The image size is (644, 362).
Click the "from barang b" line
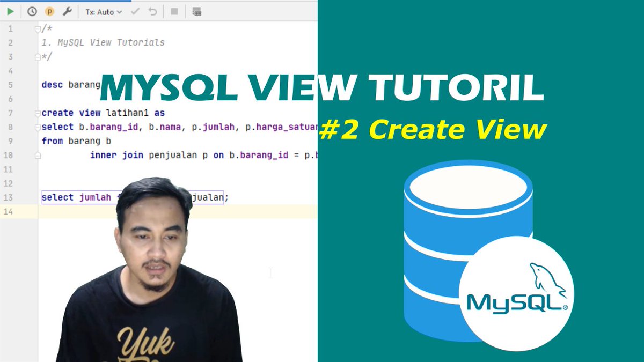click(76, 141)
